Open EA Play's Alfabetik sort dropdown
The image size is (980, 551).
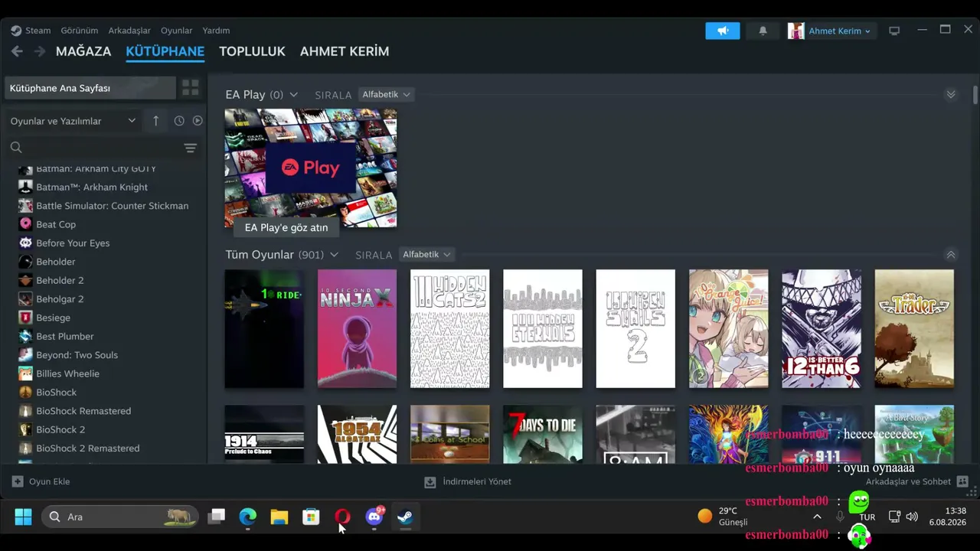coord(386,94)
